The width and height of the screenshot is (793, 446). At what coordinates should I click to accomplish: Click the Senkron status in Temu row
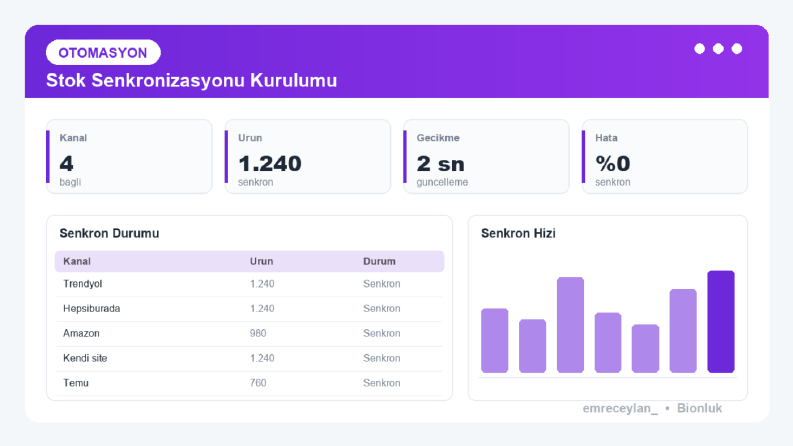coord(382,383)
